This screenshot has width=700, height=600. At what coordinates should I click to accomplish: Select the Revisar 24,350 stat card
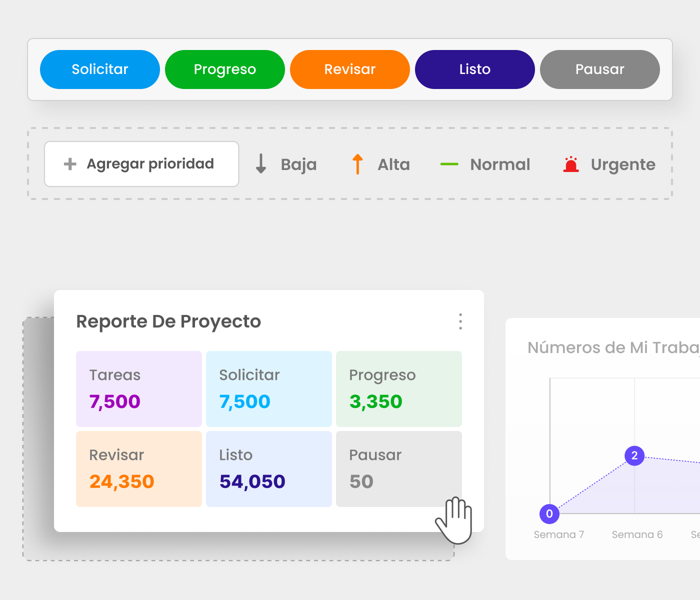(139, 469)
